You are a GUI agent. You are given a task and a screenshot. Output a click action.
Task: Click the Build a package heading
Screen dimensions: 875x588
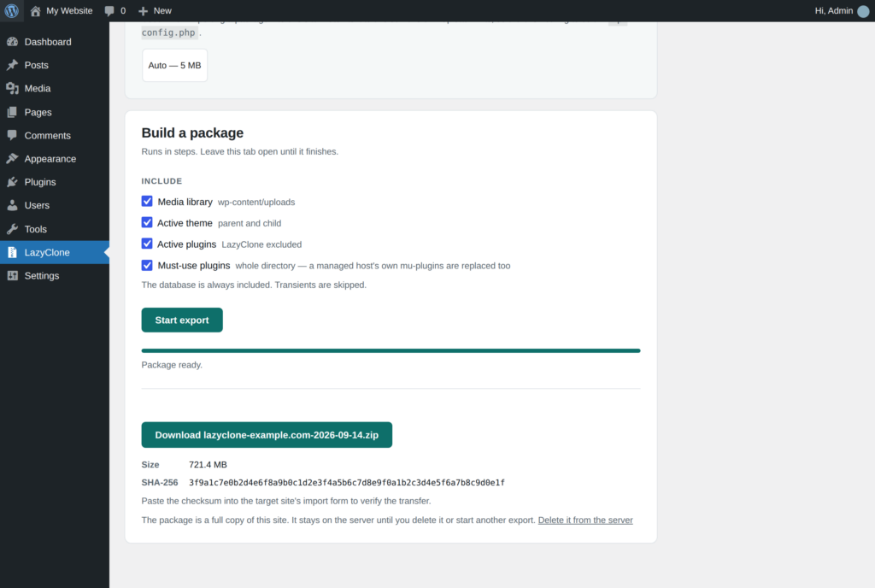192,132
